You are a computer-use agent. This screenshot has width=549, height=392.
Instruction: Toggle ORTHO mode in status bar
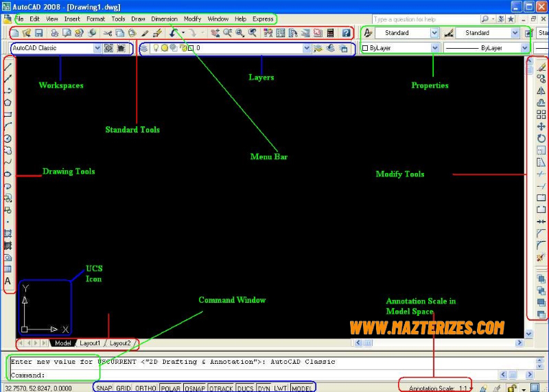[x=145, y=388]
